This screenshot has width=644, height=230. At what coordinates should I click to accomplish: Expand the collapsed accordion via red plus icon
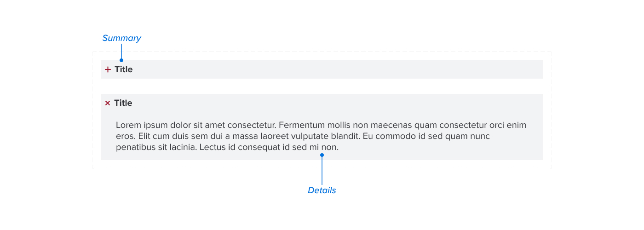108,69
